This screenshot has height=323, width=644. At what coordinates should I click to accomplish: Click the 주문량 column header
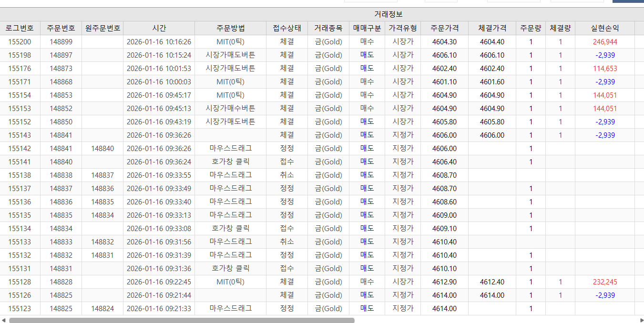click(531, 28)
